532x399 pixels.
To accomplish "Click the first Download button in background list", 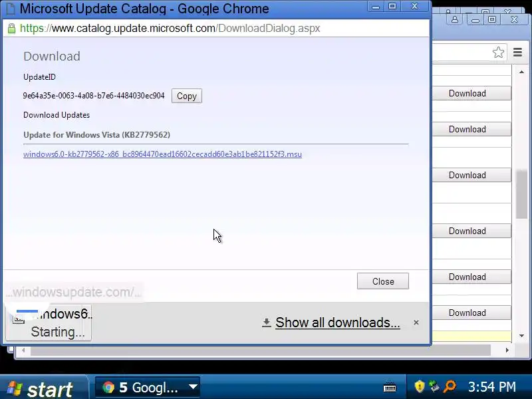I will [x=471, y=93].
